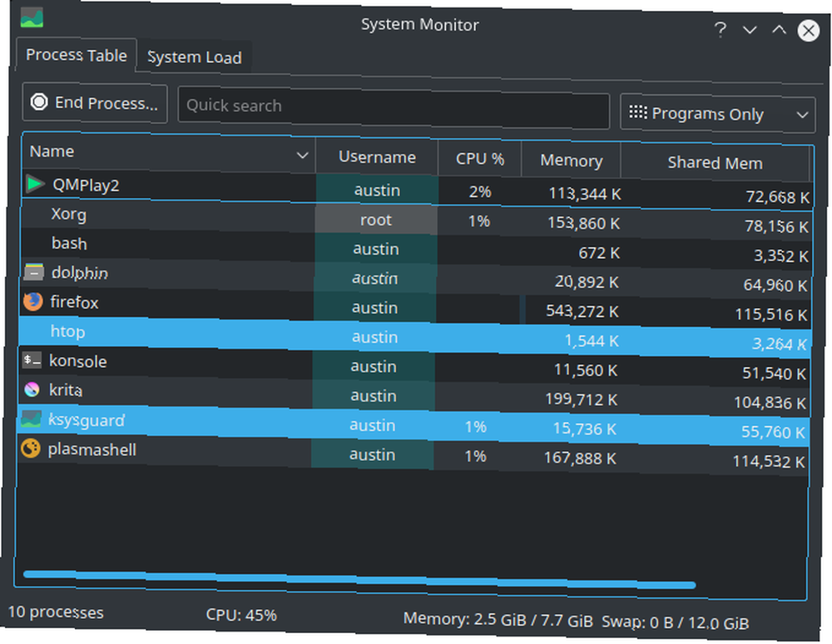832x644 pixels.
Task: Maximize the System Monitor window
Action: pyautogui.click(x=779, y=30)
